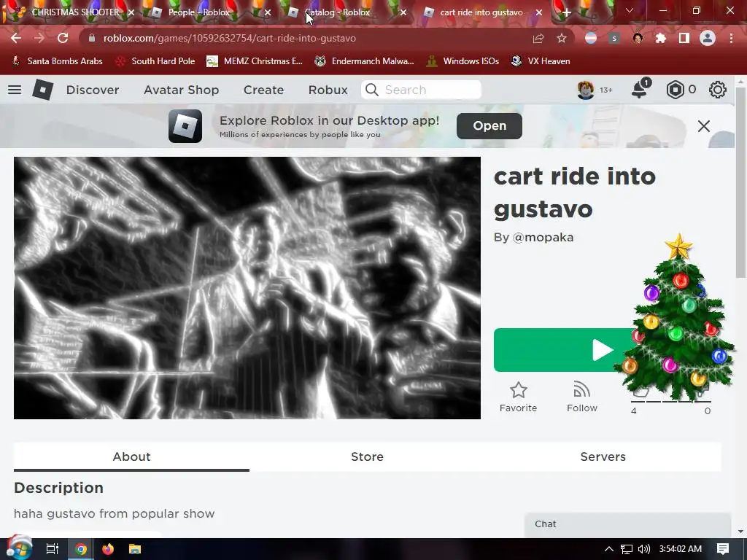
Task: Dismiss the Desktop app banner
Action: click(x=704, y=126)
